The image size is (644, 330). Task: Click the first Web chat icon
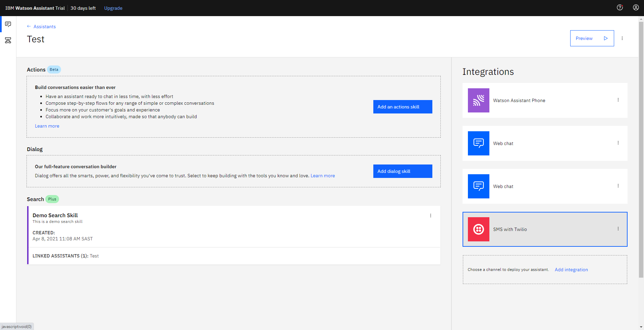tap(479, 143)
